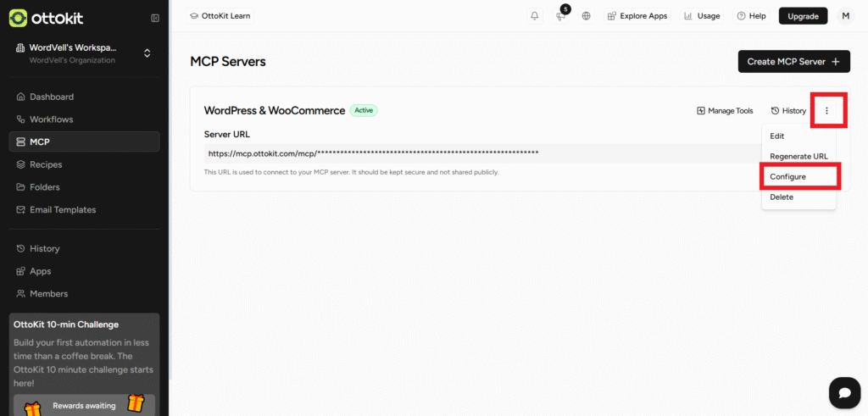This screenshot has height=416, width=868.
Task: Click the masked Server URL field
Action: pyautogui.click(x=482, y=153)
